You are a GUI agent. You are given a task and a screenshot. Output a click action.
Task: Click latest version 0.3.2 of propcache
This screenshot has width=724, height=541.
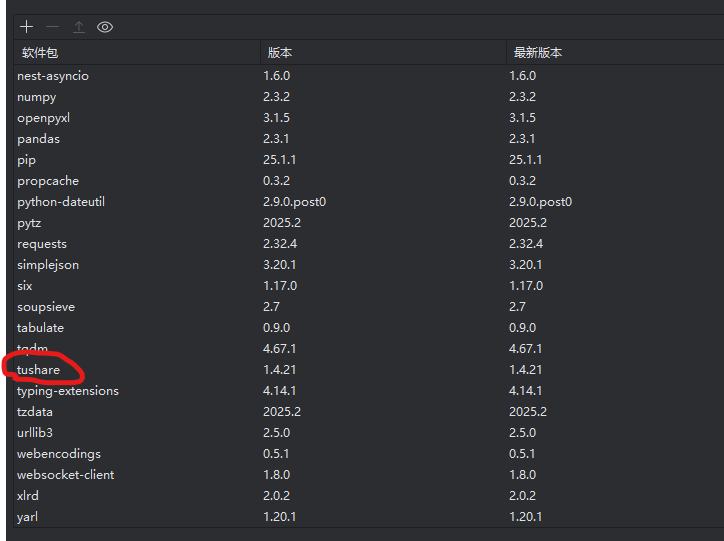tap(523, 181)
